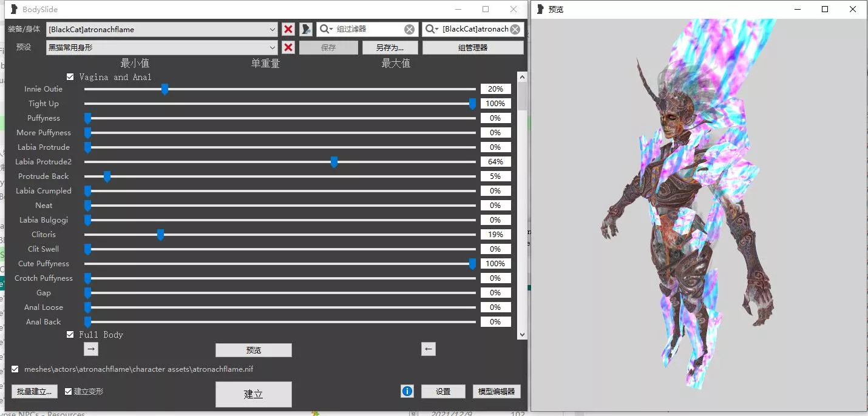Copy high weight values with left arrow button
The height and width of the screenshot is (416, 868).
click(x=429, y=349)
